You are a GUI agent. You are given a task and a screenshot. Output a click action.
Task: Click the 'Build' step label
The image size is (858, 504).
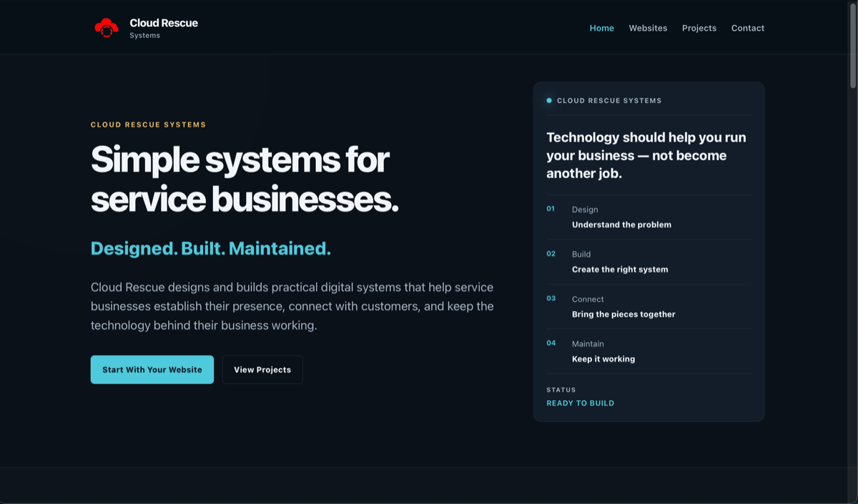581,255
